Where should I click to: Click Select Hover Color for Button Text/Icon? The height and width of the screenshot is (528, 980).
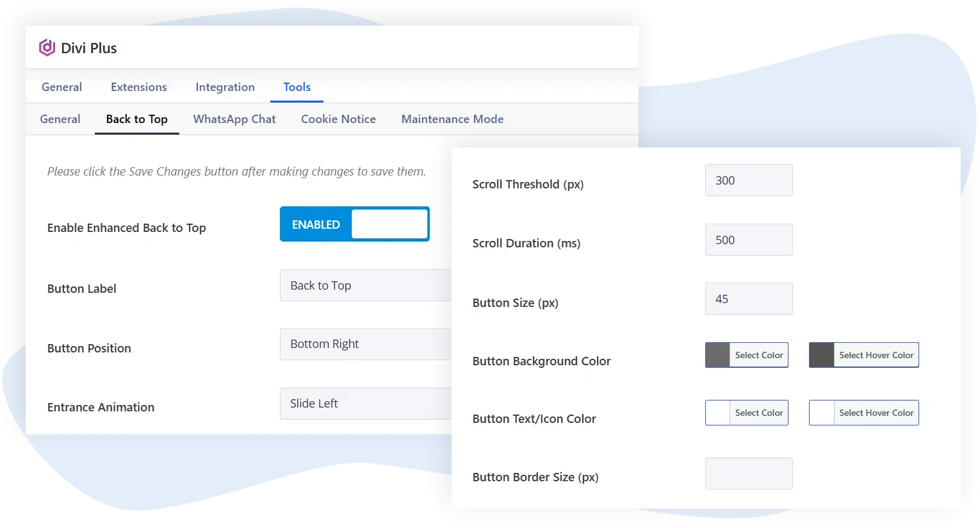[x=876, y=413]
